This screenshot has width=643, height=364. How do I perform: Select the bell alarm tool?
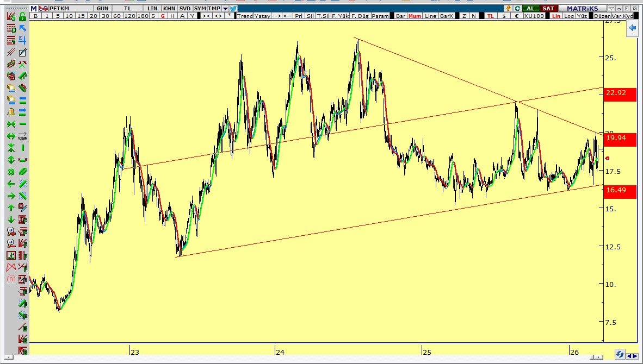point(11,112)
